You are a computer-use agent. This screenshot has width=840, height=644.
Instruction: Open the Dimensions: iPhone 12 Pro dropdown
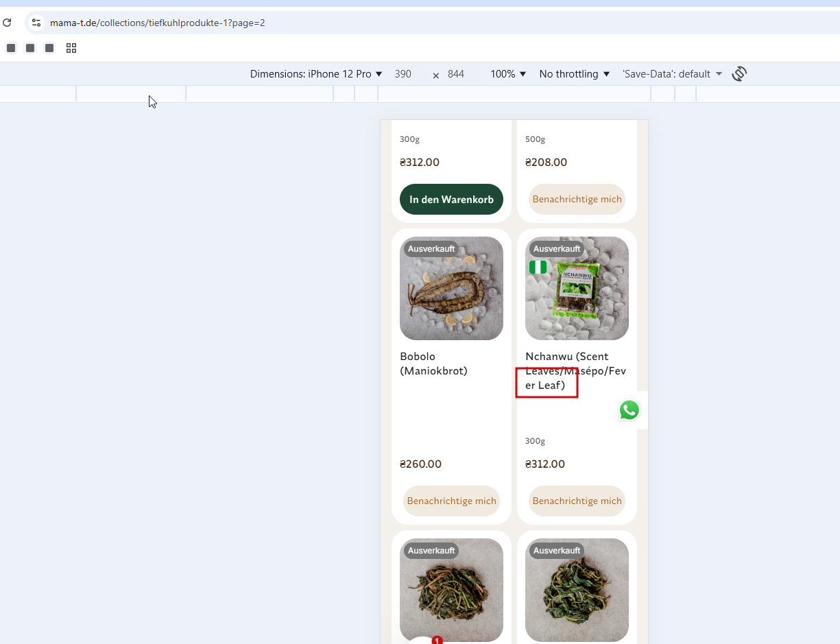point(316,74)
